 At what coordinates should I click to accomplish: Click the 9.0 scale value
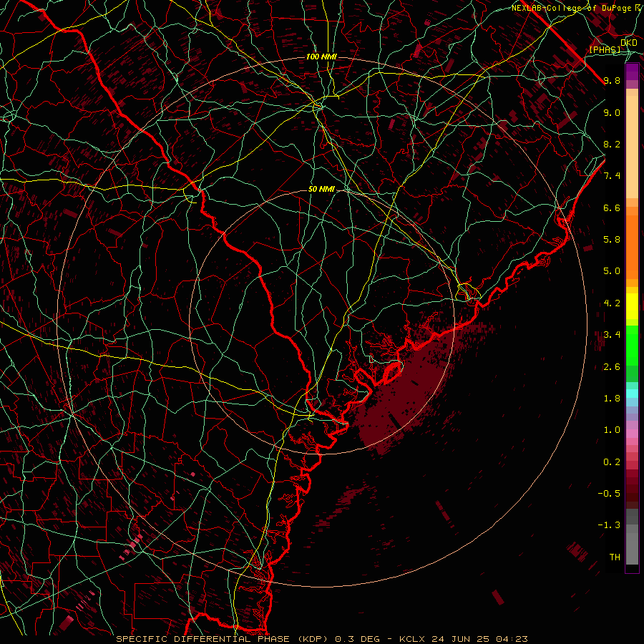tap(612, 112)
